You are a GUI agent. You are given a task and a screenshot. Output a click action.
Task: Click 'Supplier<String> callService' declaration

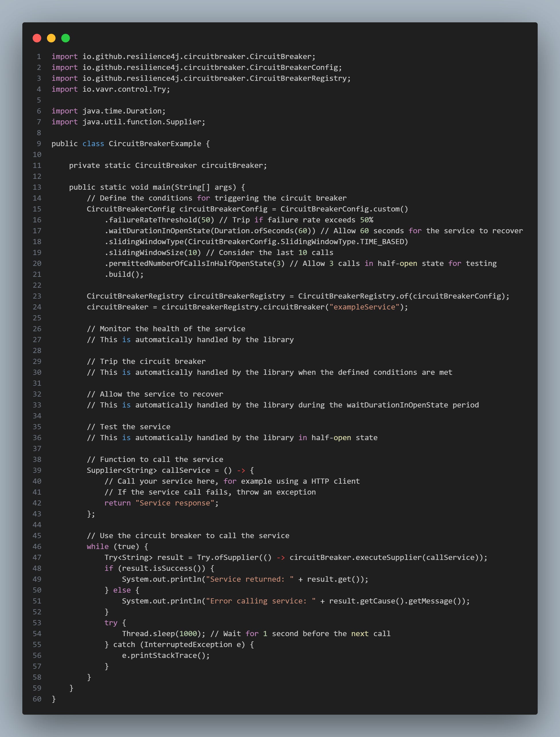pos(148,471)
